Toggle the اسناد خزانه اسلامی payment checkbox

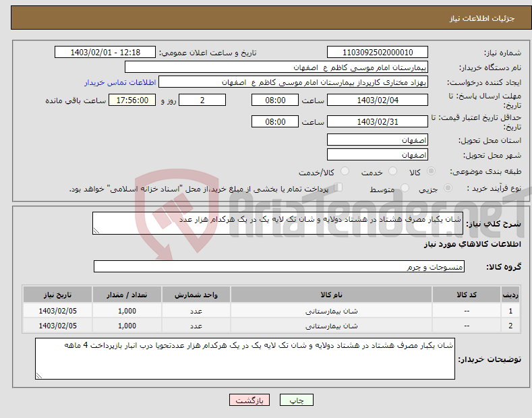pos(338,187)
